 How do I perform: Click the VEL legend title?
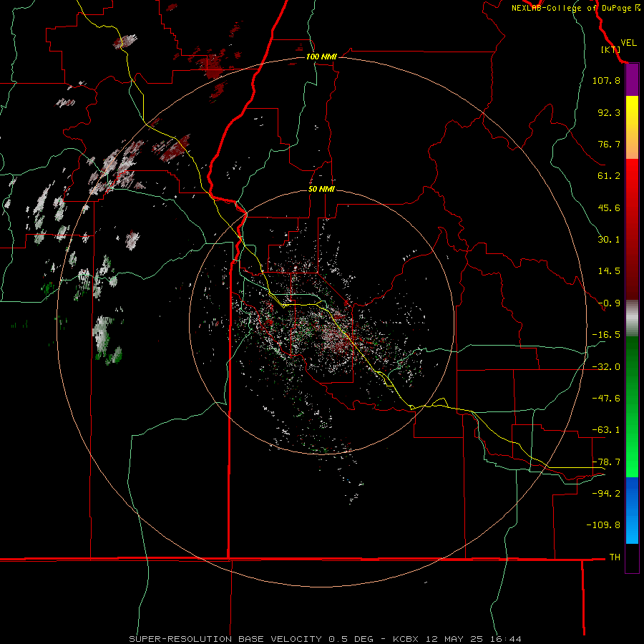coord(628,43)
